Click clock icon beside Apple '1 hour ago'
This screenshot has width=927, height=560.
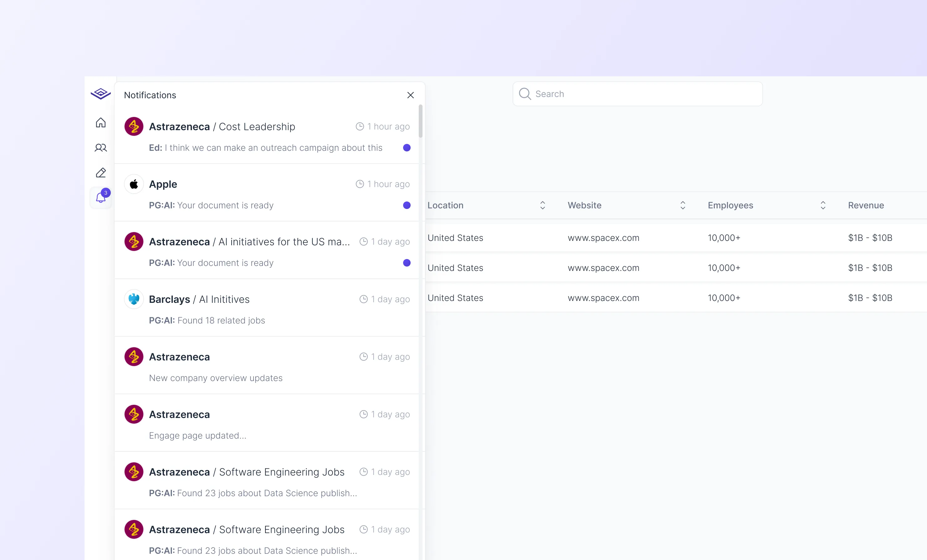pos(360,184)
